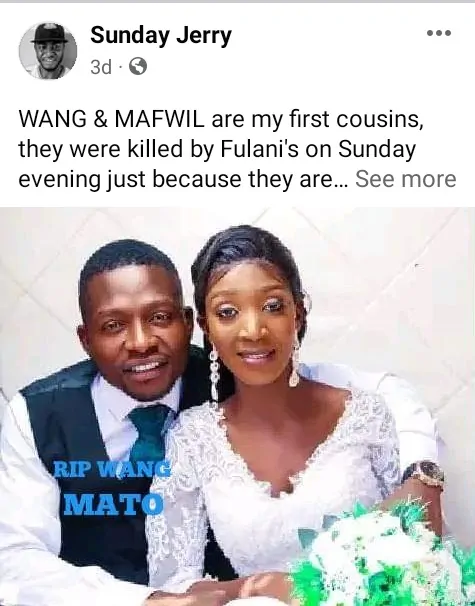Click the black hat in profile avatar
The image size is (475, 606).
[49, 33]
